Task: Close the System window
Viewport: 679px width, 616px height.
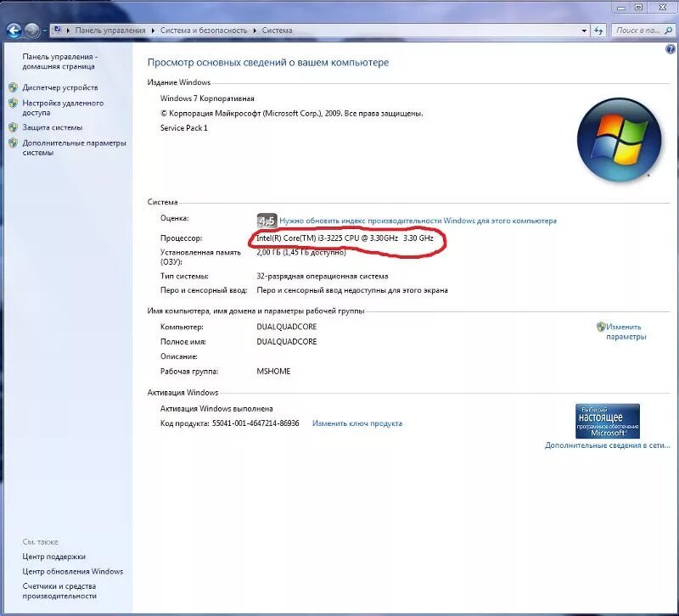Action: [x=663, y=7]
